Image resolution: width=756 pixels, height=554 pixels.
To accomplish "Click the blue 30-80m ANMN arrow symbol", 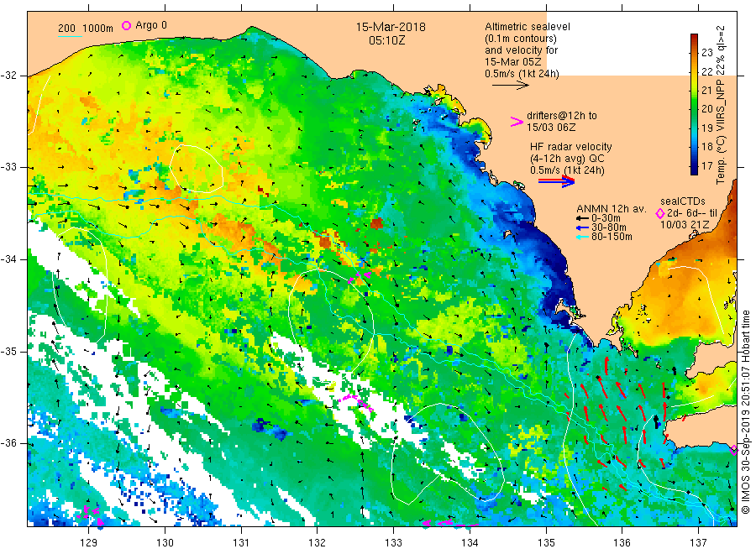I will click(x=582, y=227).
